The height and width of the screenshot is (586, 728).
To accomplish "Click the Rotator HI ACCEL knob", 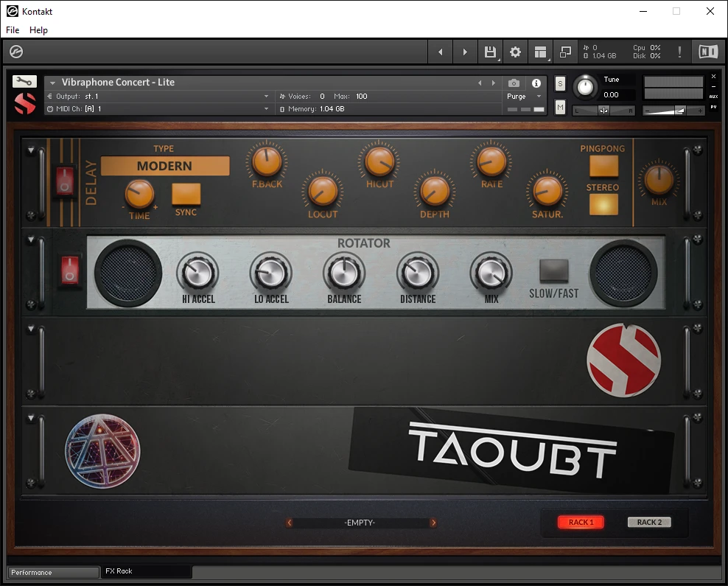I will coord(197,273).
